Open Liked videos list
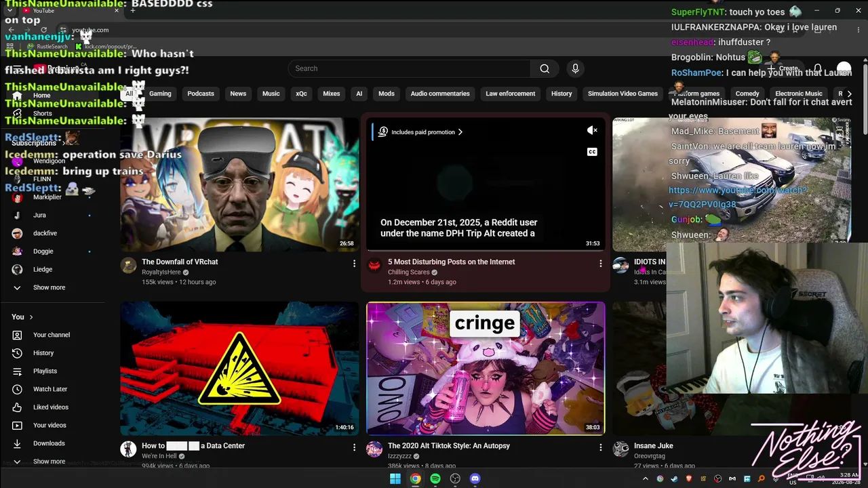 [52, 407]
